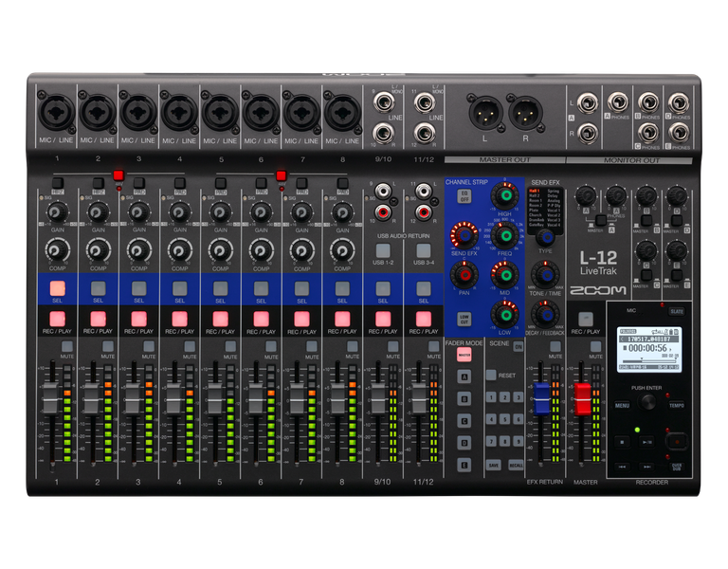Select fader mode E button

click(464, 465)
